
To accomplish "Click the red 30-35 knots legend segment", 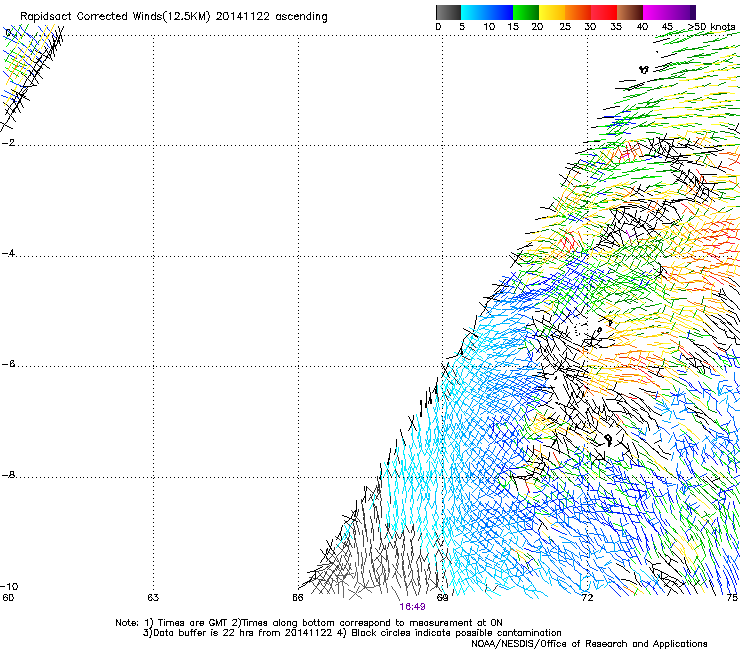I will [x=604, y=12].
